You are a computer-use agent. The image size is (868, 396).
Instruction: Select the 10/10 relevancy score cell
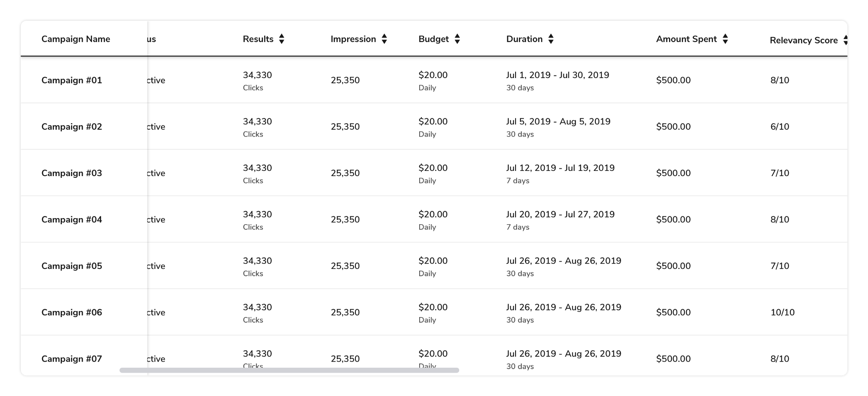[782, 312]
